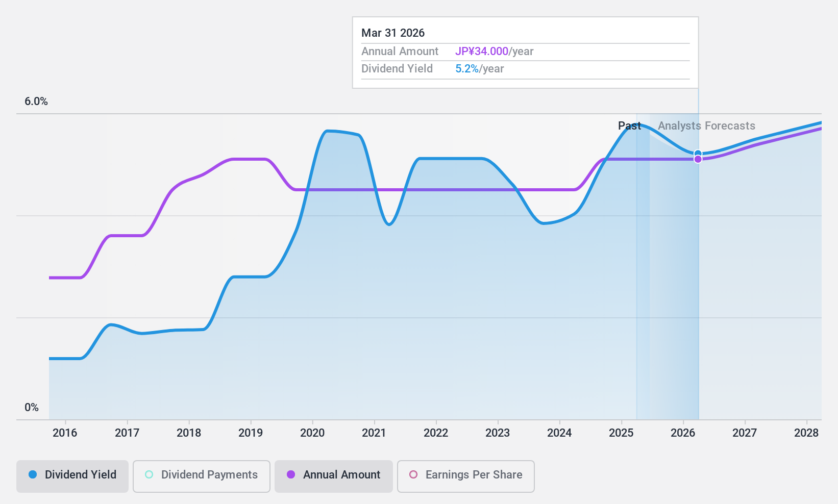Click the 'Mar 31 2026' tooltip date
Viewport: 838px width, 504px height.
click(393, 33)
